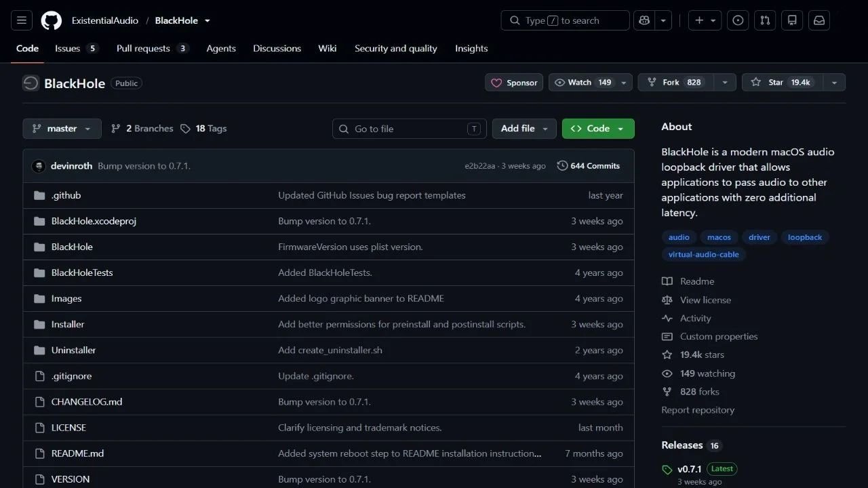The image size is (868, 488).
Task: Open the Add file dropdown
Action: pyautogui.click(x=524, y=128)
